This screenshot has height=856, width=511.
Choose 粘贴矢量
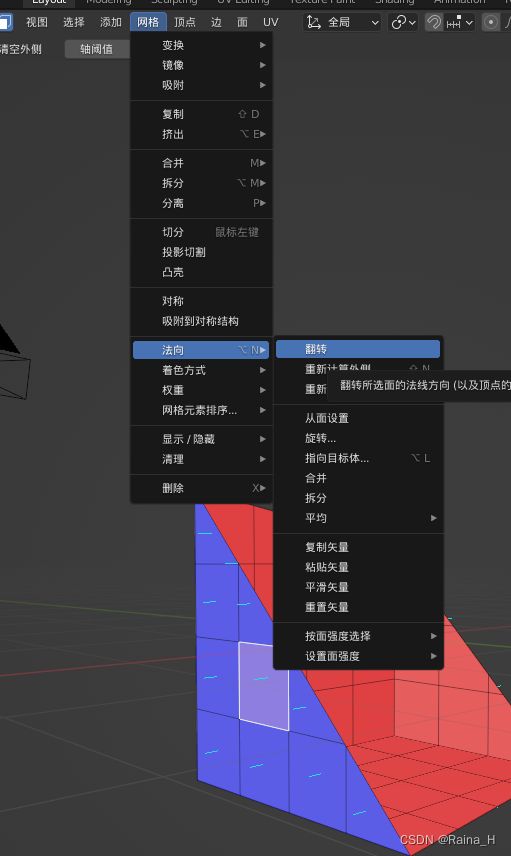click(358, 567)
